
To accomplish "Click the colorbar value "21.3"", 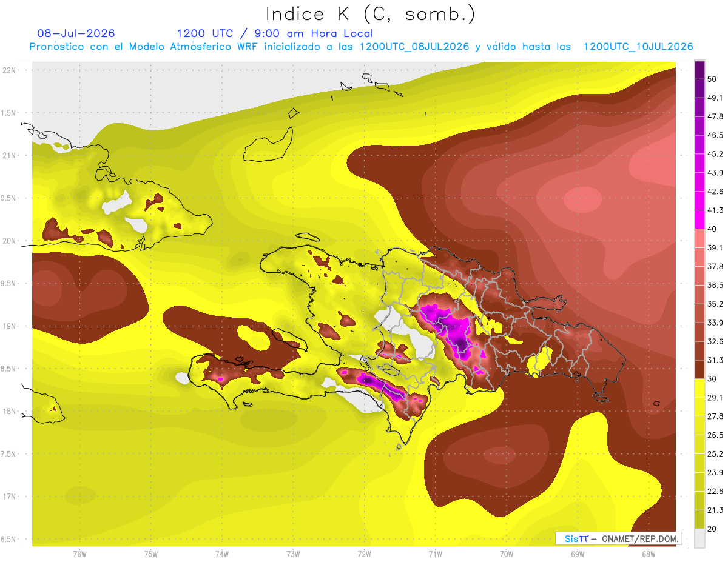I will point(716,510).
